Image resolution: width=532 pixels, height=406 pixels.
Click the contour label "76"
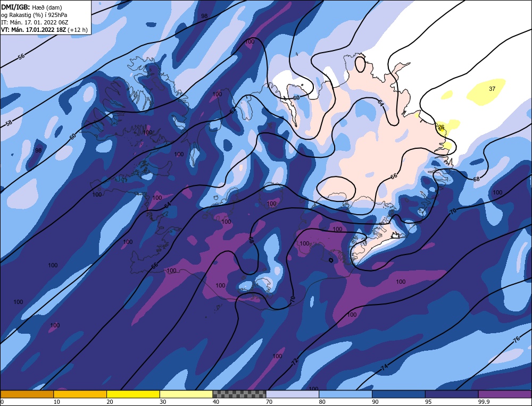click(x=517, y=340)
